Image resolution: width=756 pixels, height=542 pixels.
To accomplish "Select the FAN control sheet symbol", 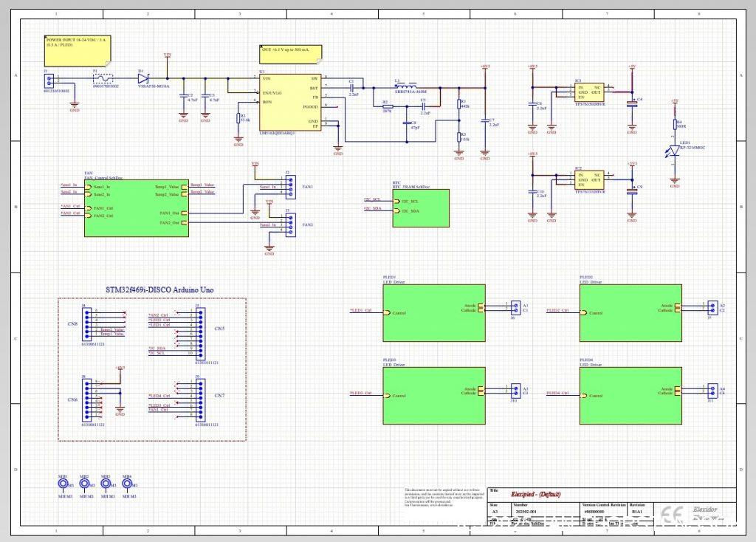I will [x=137, y=208].
